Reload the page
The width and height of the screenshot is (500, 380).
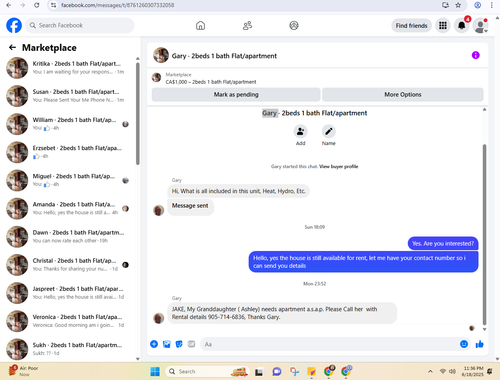(37, 5)
